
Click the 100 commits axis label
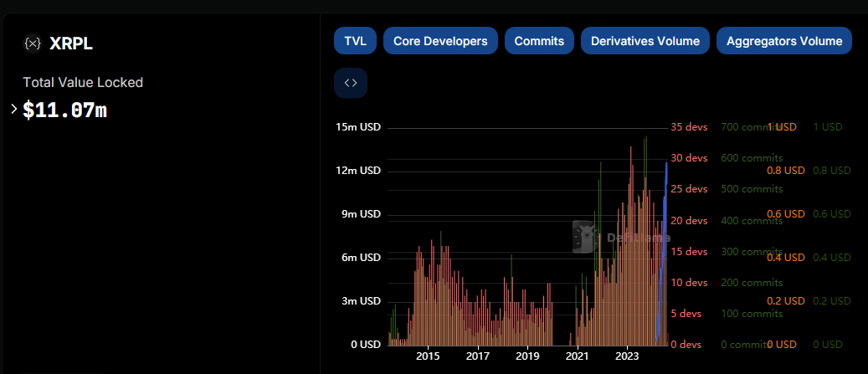[752, 314]
